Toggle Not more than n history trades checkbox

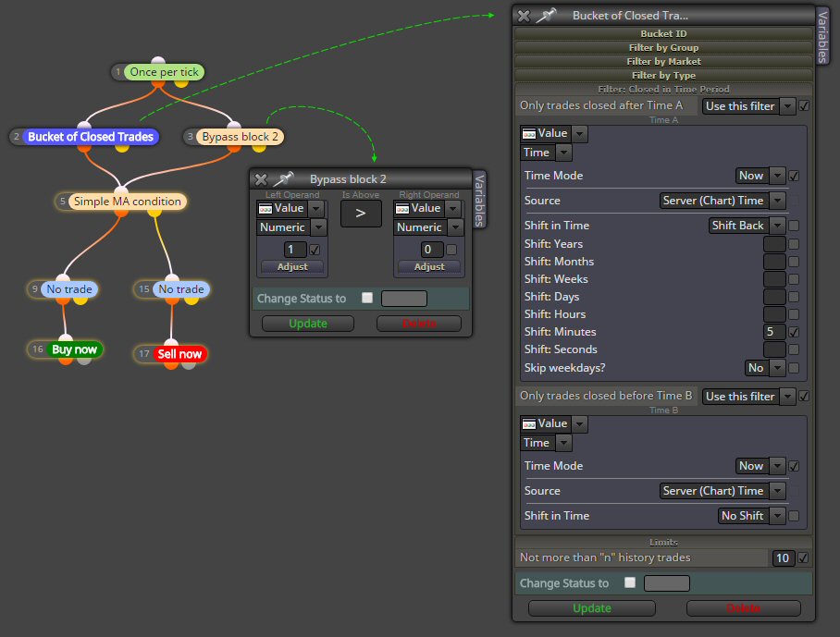803,557
